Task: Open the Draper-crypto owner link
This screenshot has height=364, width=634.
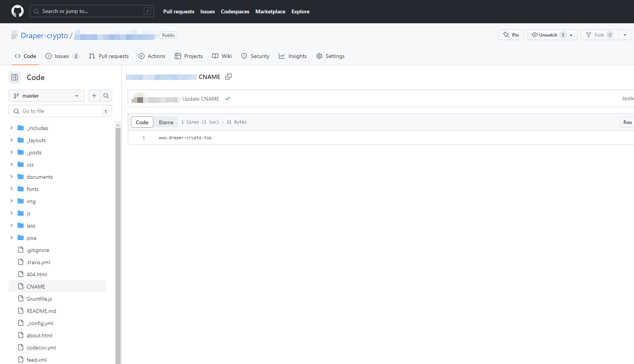Action: pos(44,35)
